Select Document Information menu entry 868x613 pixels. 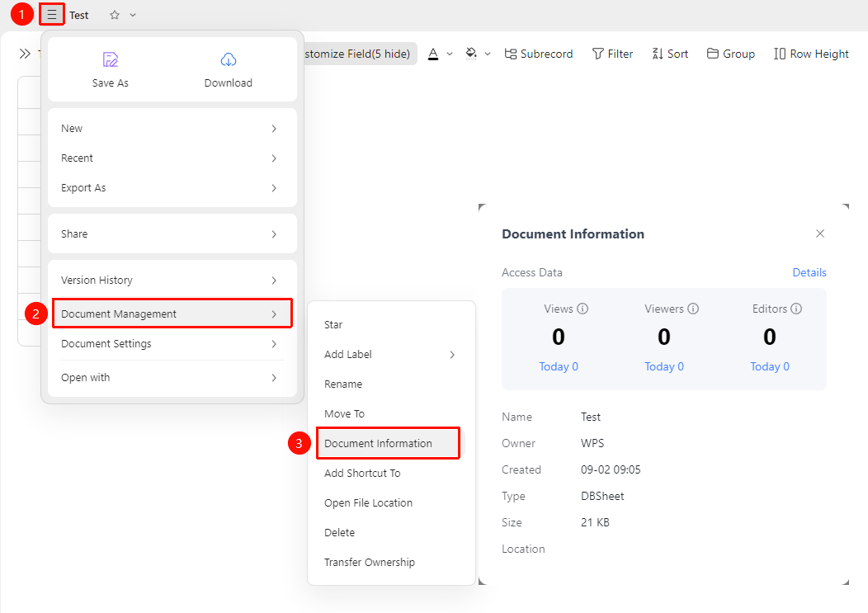click(388, 444)
